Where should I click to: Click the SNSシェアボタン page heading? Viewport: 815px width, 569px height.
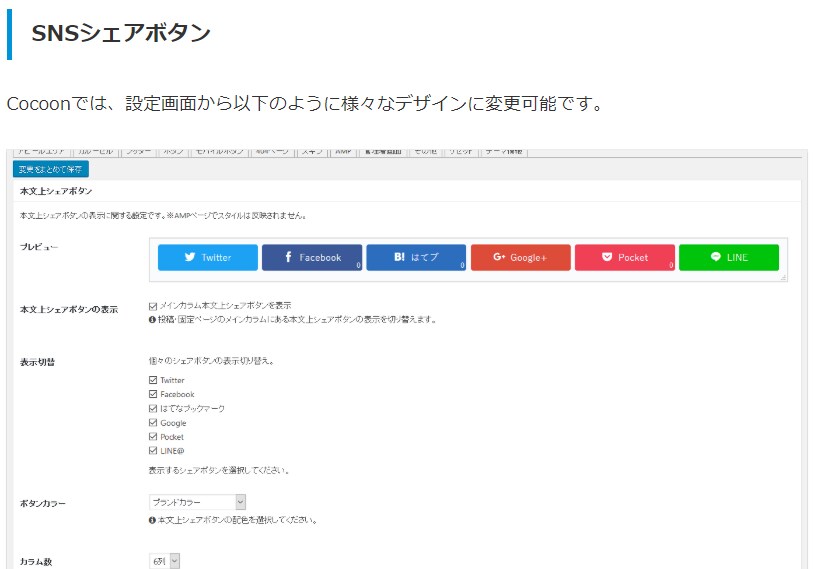point(121,33)
